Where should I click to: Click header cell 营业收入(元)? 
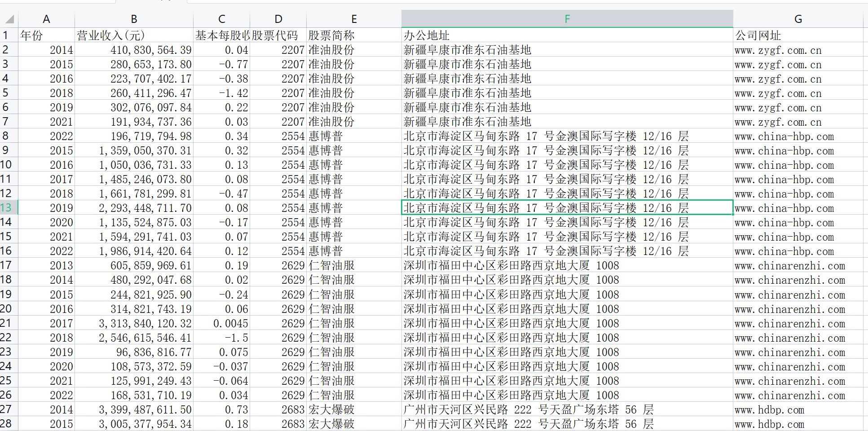click(134, 35)
